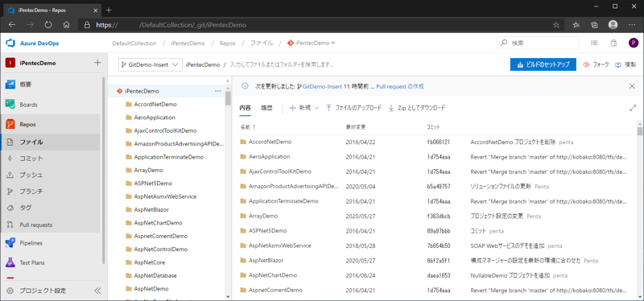Open Pull requests in the sidebar
The image size is (644, 301).
[x=35, y=225]
